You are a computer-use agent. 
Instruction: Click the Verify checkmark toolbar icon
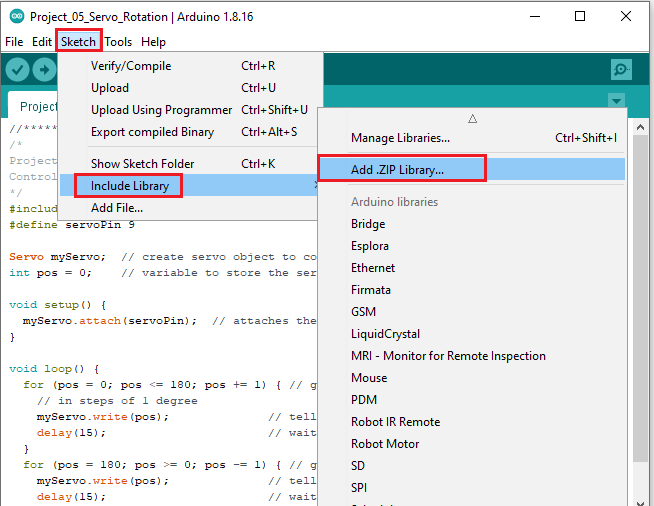tap(18, 70)
